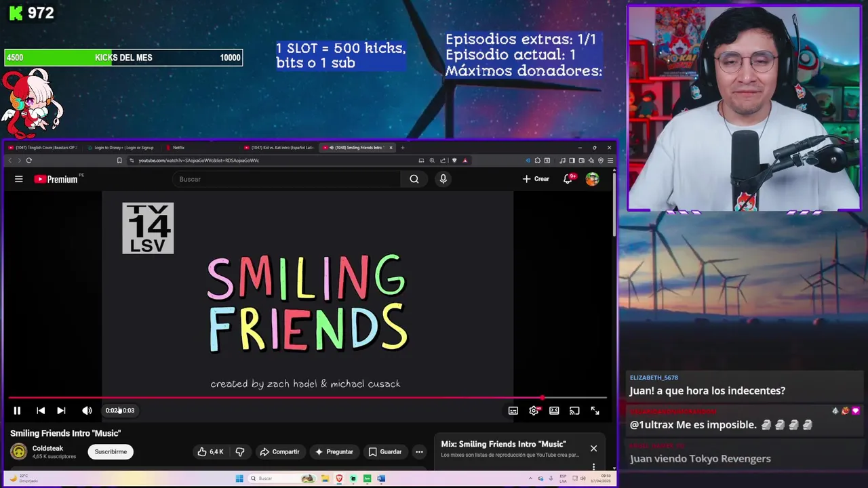Dislike the video
This screenshot has height=488, width=868.
pos(239,451)
